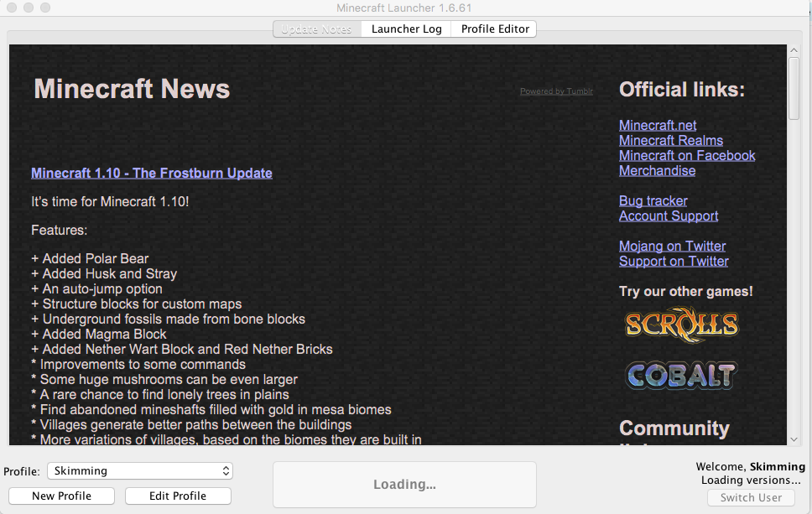
Task: Click the '+ Added Polar Bear' line
Action: click(x=90, y=258)
